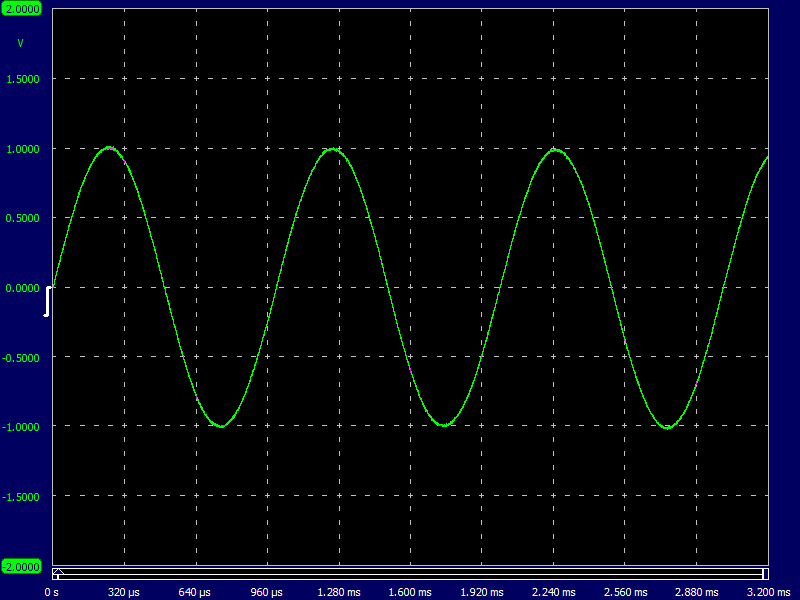This screenshot has height=600, width=800.
Task: Click the 320 µs time axis label
Action: click(x=123, y=592)
